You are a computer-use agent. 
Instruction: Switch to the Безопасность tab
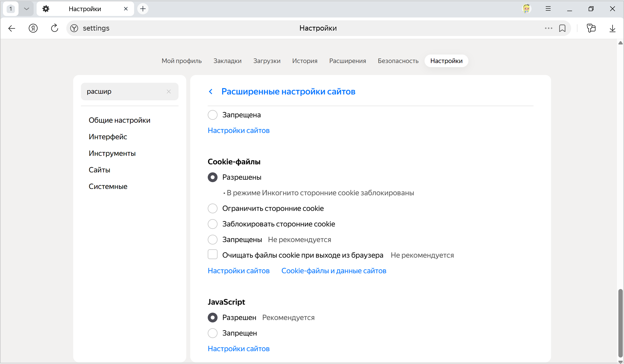pyautogui.click(x=398, y=61)
